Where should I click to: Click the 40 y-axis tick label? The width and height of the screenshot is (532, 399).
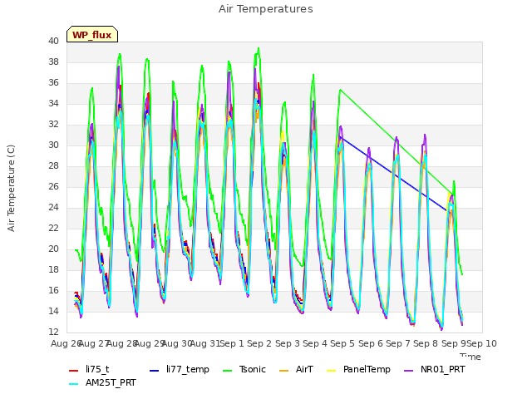click(53, 41)
